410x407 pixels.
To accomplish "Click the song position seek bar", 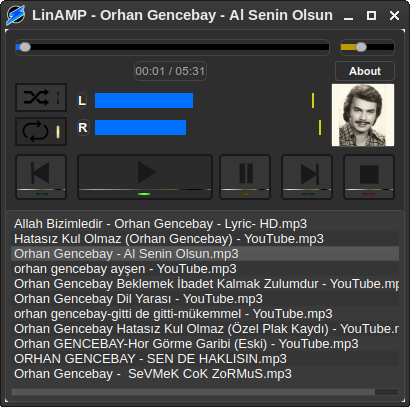I will click(172, 47).
